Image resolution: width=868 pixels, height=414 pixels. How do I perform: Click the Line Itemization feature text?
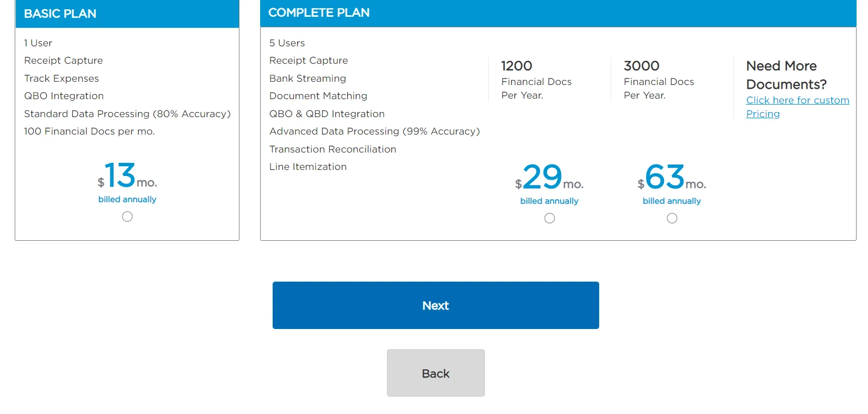308,167
